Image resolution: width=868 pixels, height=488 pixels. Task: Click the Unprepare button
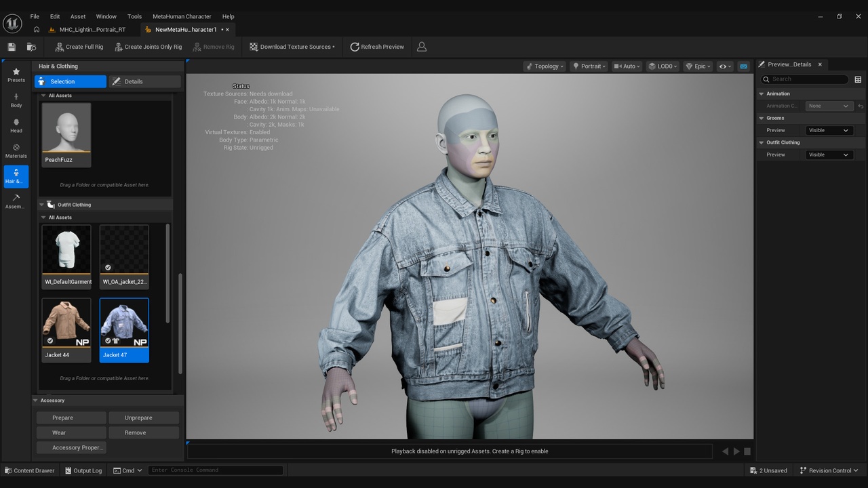[x=144, y=418]
